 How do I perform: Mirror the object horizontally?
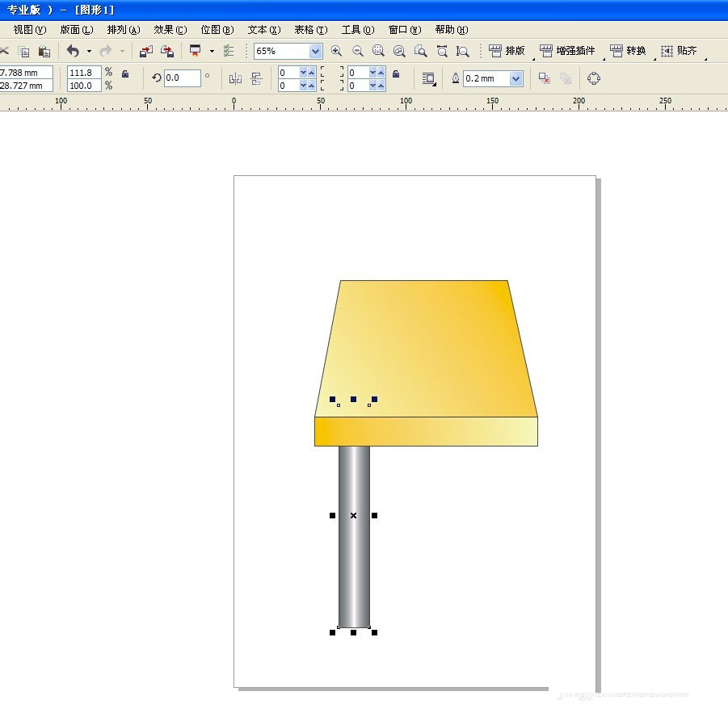point(235,78)
